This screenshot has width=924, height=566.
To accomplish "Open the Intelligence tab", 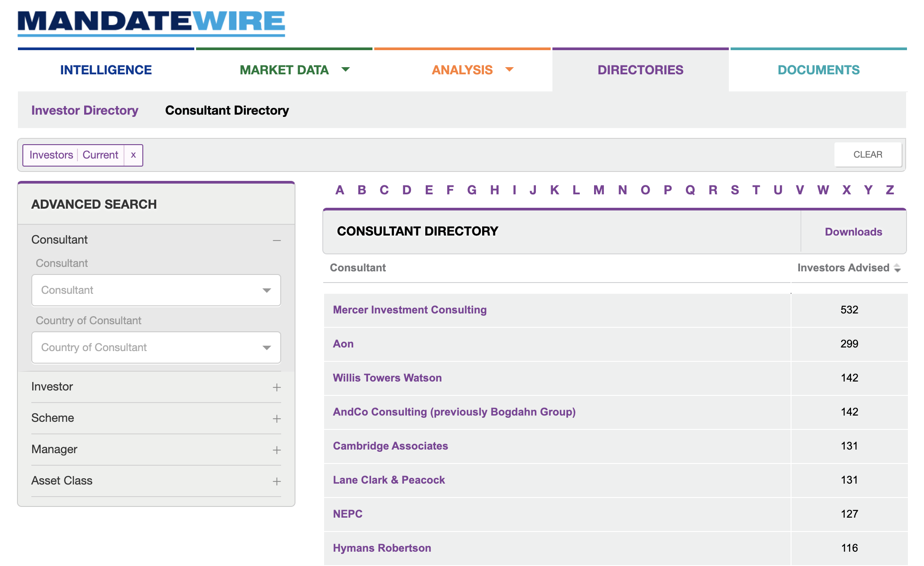I will pos(106,70).
